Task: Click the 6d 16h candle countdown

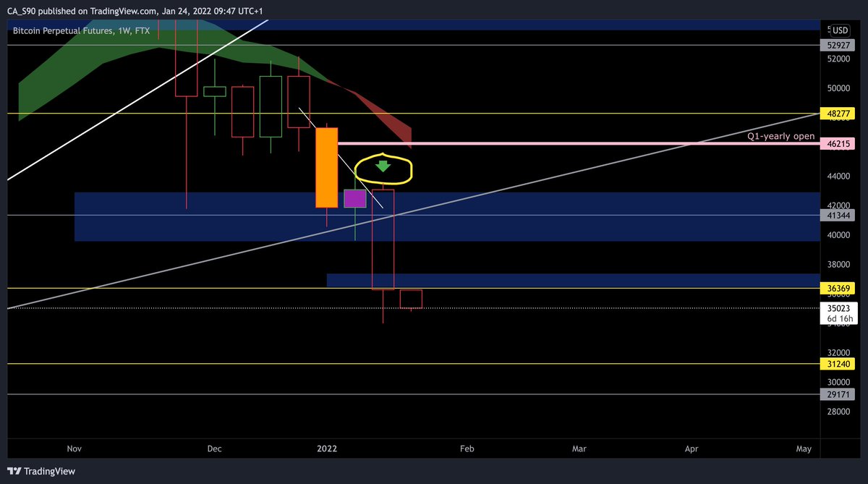Action: click(x=840, y=318)
